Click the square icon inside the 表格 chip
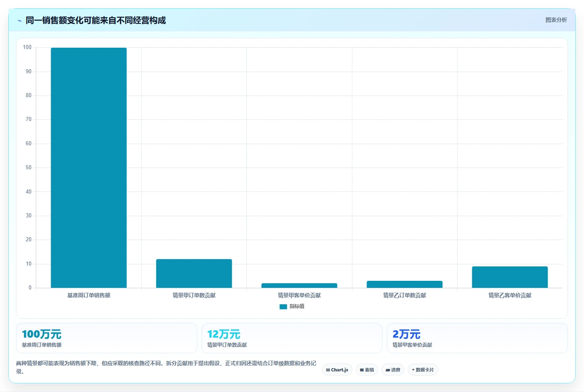Viewport: 584px width, 392px height. (362, 370)
